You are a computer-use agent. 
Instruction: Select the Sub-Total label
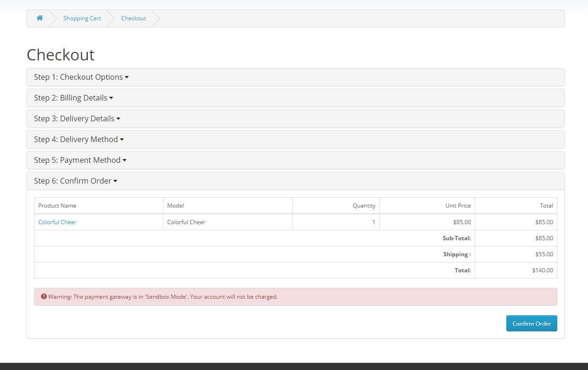pyautogui.click(x=457, y=238)
